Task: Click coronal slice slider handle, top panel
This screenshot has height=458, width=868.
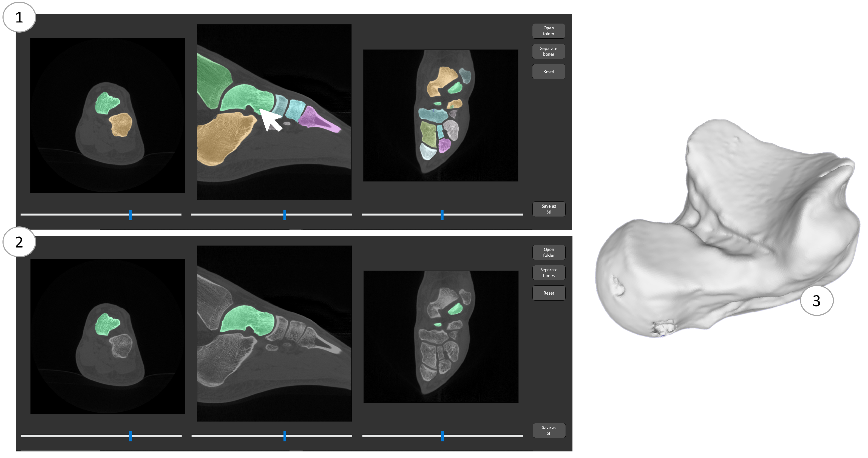Action: click(x=442, y=215)
